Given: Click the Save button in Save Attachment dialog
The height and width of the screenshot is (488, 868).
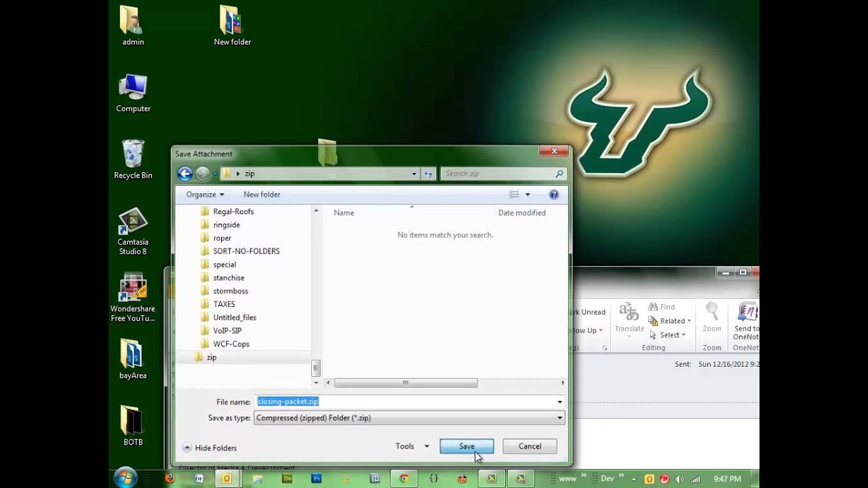Looking at the screenshot, I should click(x=467, y=446).
